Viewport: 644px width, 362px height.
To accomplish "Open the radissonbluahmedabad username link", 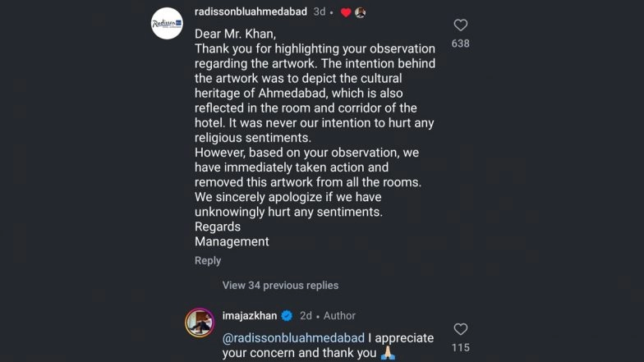I will pos(251,11).
